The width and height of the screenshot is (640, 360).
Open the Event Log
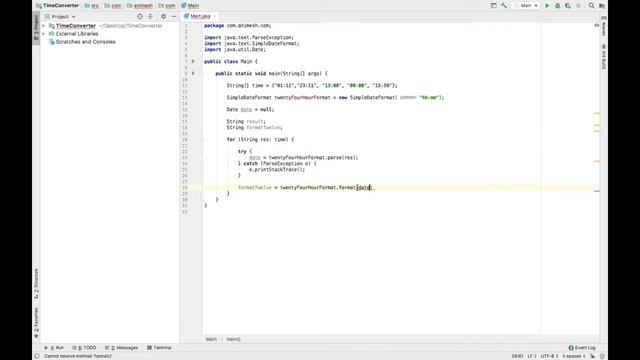click(582, 348)
